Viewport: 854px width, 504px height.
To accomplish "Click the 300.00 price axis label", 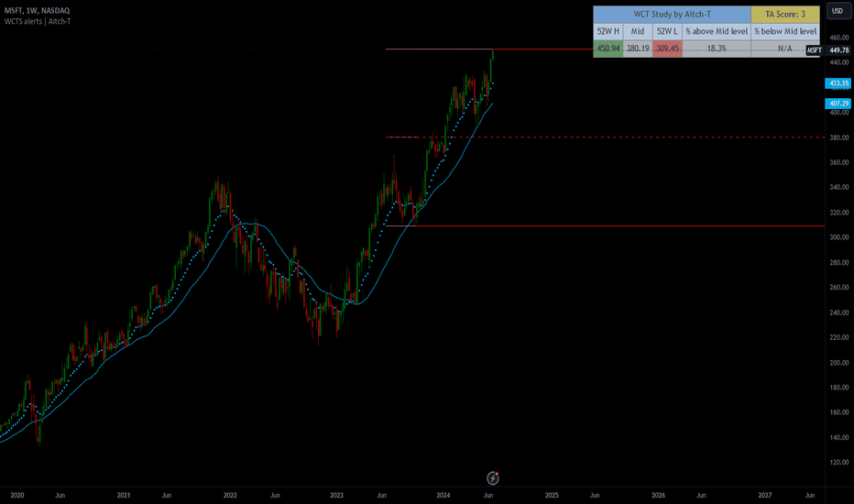I will click(838, 237).
